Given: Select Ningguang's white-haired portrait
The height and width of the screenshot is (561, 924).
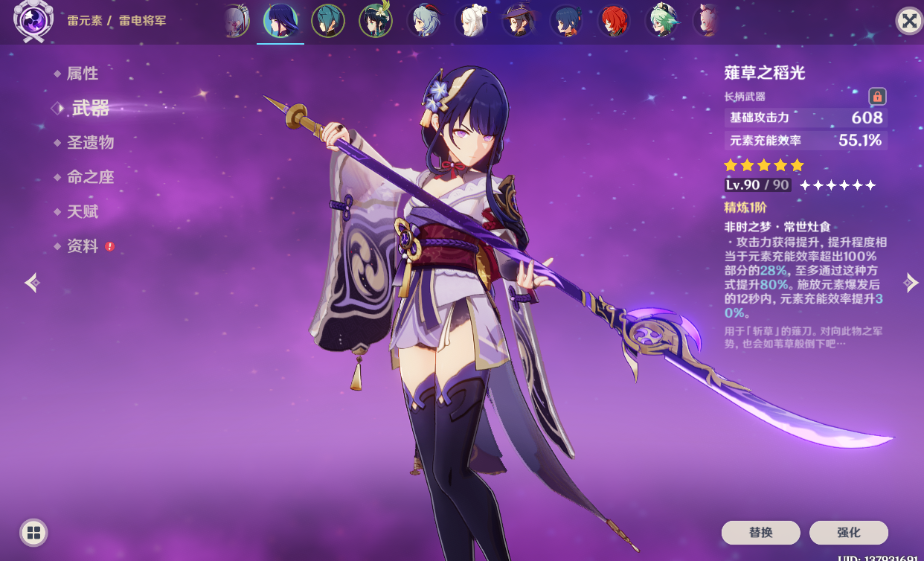Looking at the screenshot, I should [472, 21].
